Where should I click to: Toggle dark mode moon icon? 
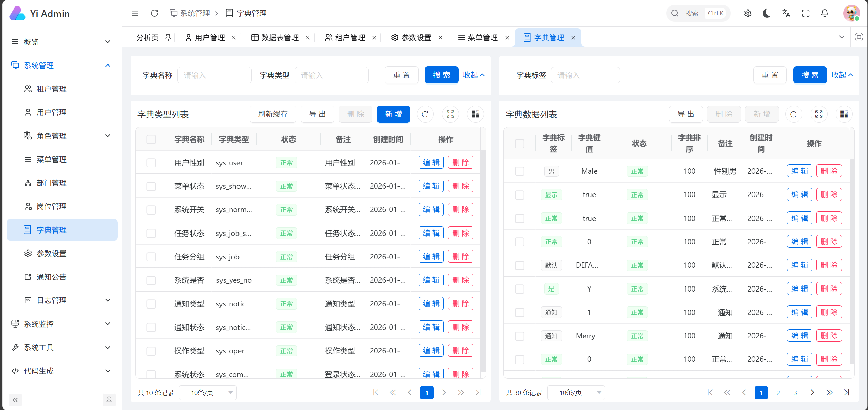point(766,13)
